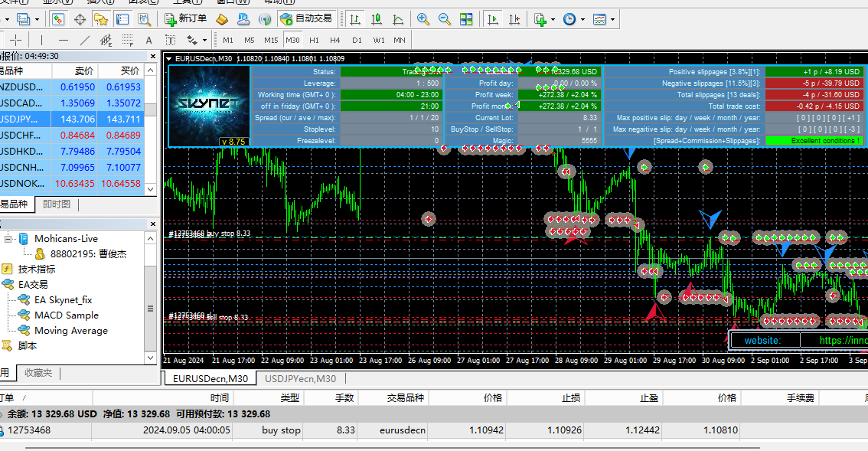Screen dimensions: 868x451
Task: Click the green signals broadcast icon
Action: click(265, 19)
